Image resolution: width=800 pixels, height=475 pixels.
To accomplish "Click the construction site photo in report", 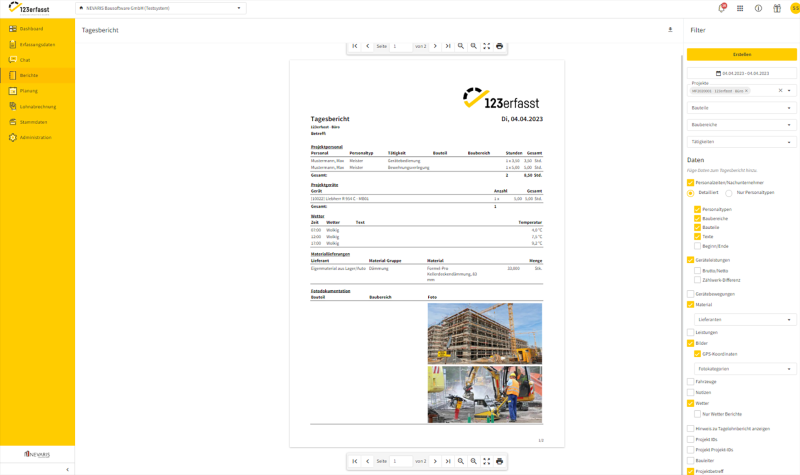I will coord(484,333).
